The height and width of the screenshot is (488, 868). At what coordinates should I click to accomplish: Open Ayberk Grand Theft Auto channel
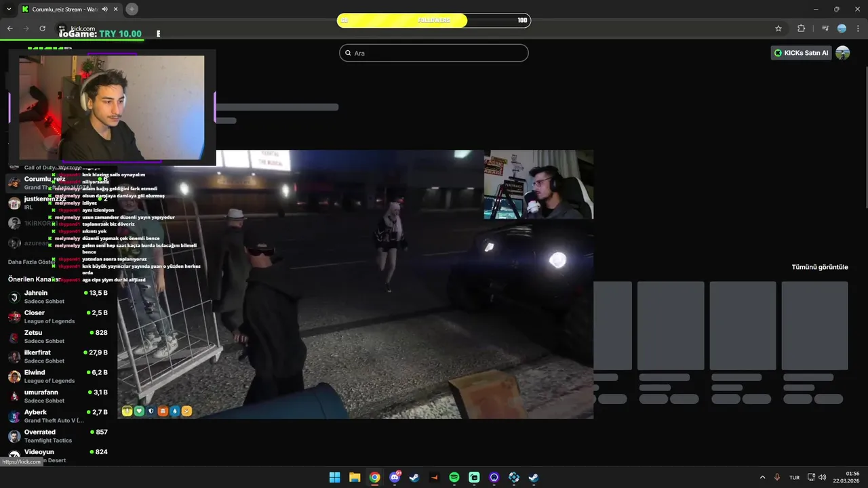(59, 416)
